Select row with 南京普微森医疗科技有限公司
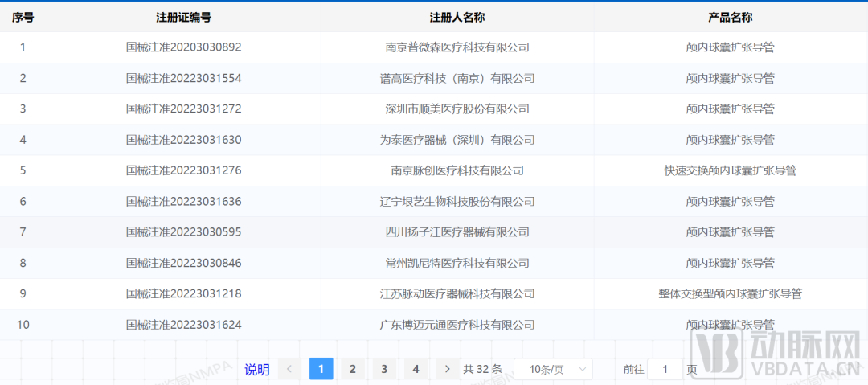The width and height of the screenshot is (868, 385). click(x=457, y=47)
